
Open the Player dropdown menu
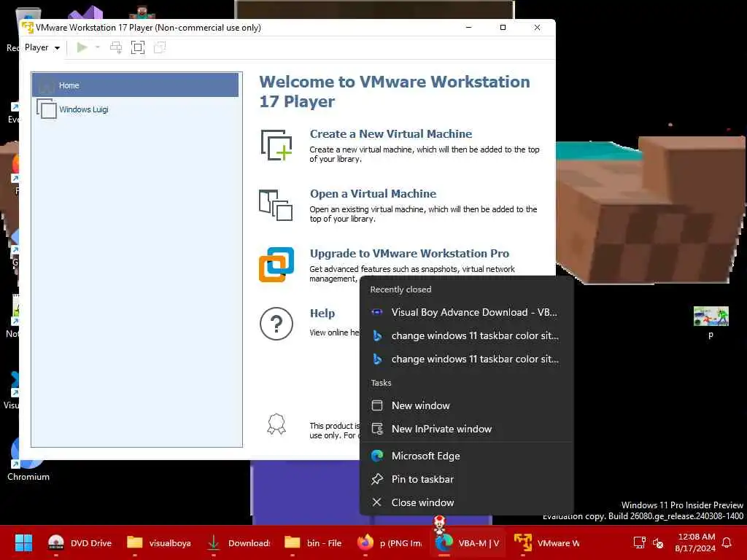(x=42, y=47)
